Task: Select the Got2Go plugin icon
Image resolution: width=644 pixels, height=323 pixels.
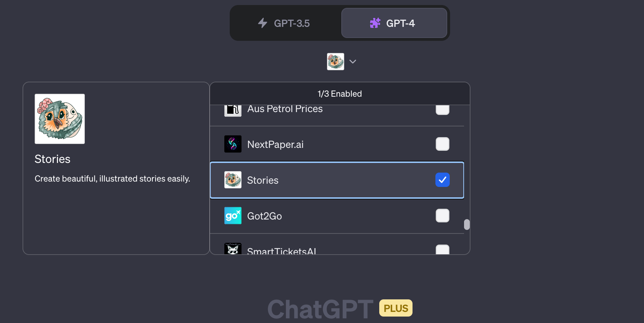Action: (233, 216)
